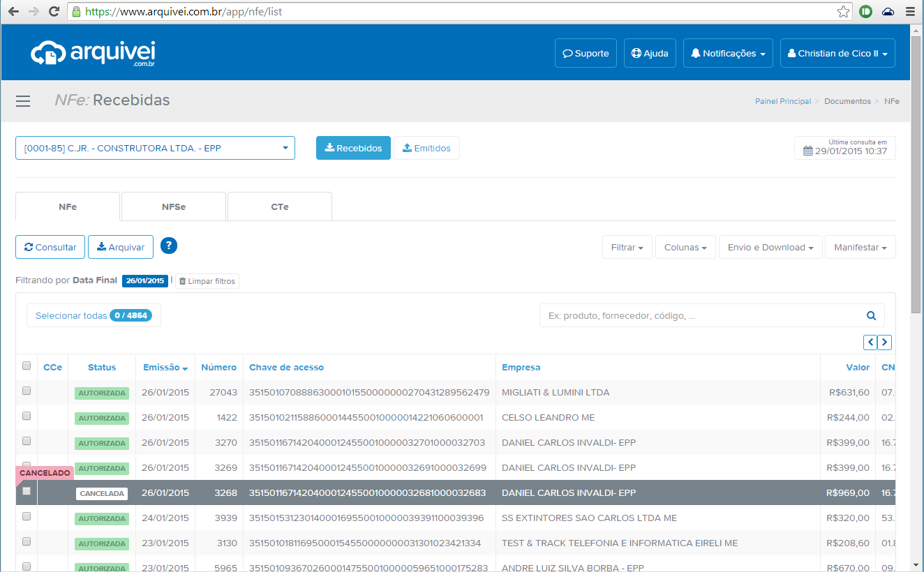This screenshot has width=924, height=572.
Task: Sort by Emissão column header
Action: coord(165,367)
